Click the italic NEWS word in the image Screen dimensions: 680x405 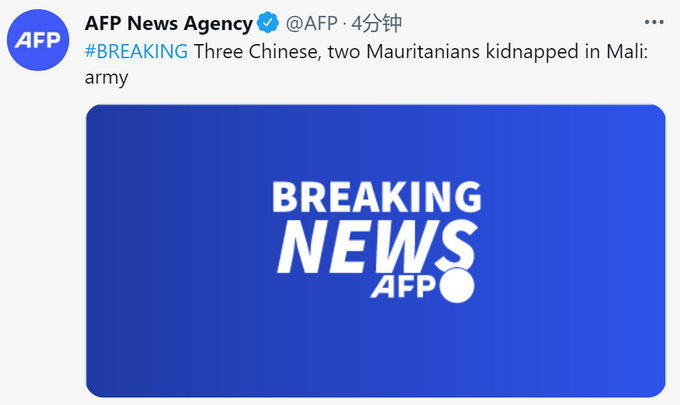point(377,246)
